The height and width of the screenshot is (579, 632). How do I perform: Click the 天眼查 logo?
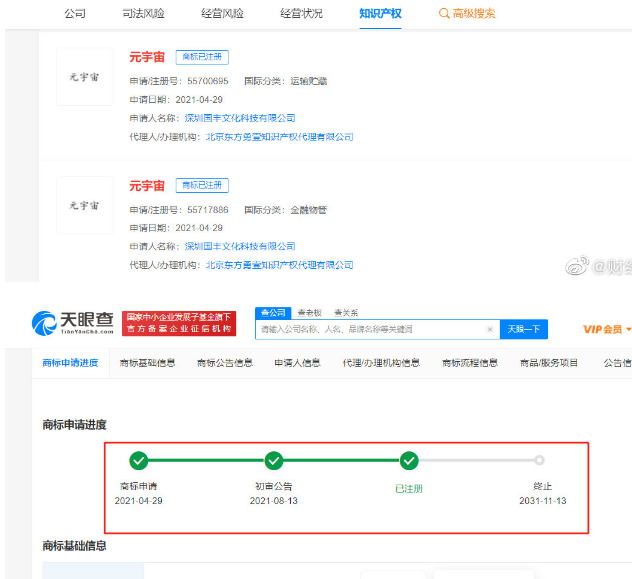73,323
